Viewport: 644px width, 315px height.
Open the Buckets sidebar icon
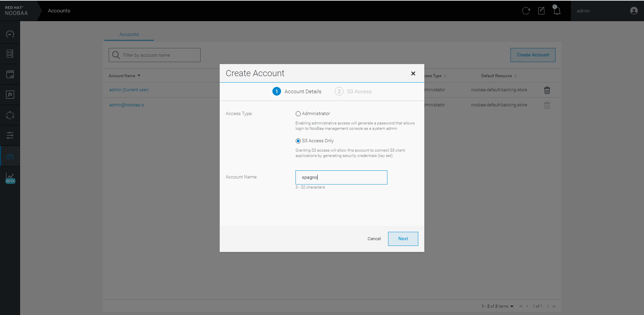pyautogui.click(x=10, y=74)
